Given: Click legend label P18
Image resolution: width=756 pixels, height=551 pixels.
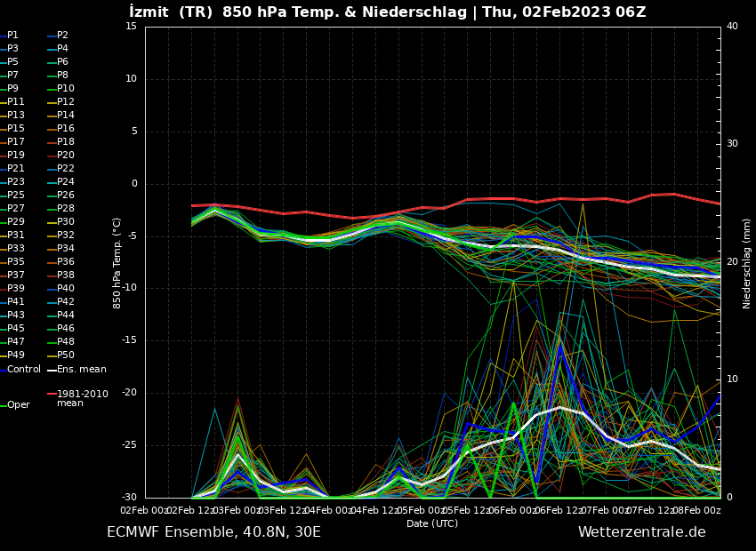Looking at the screenshot, I should 66,141.
